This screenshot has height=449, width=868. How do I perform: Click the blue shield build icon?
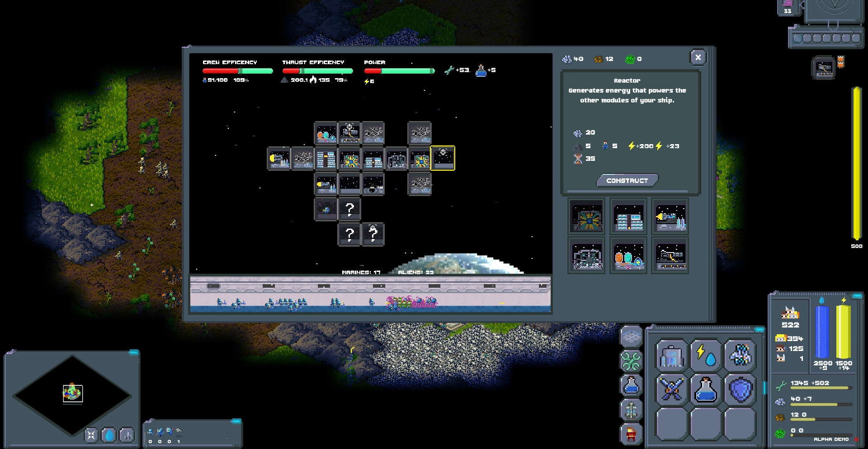click(740, 389)
